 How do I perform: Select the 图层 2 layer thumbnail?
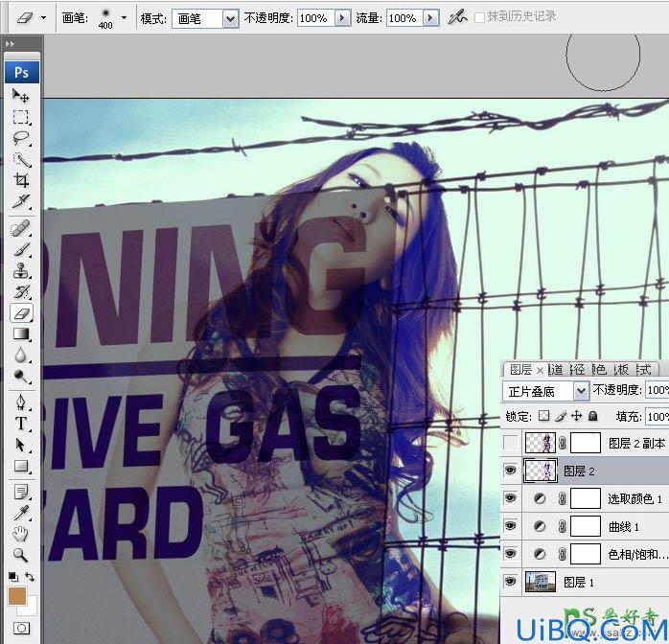(541, 471)
